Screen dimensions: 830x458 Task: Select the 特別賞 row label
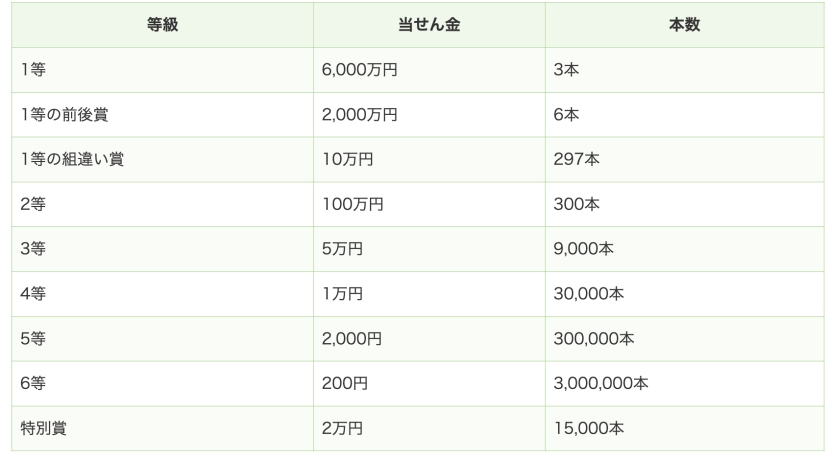(x=43, y=429)
